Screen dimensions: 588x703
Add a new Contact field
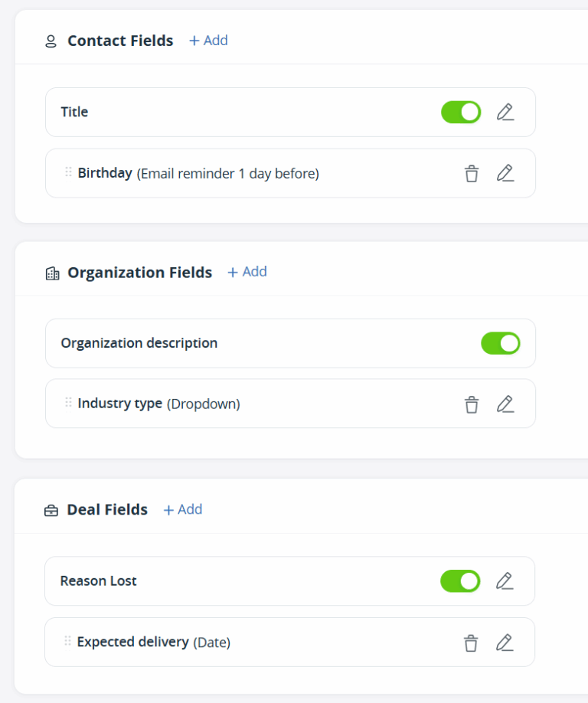coord(207,41)
